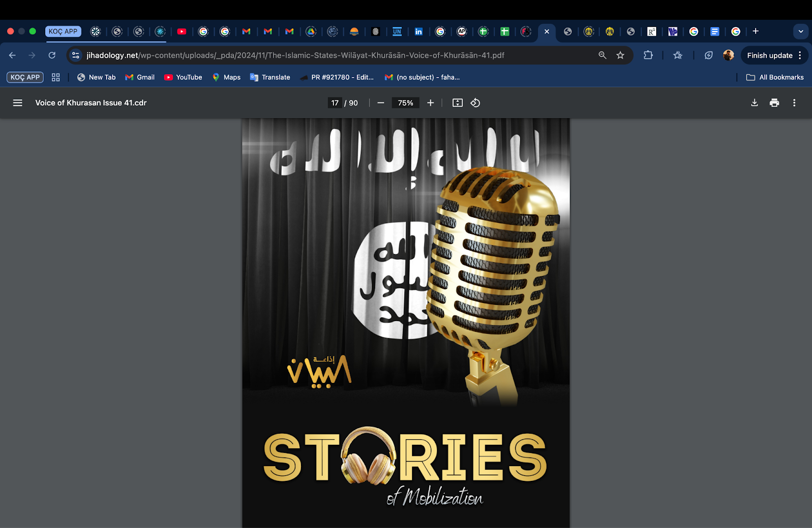The height and width of the screenshot is (528, 812).
Task: Zoom out the PDF with minus button
Action: click(x=381, y=103)
